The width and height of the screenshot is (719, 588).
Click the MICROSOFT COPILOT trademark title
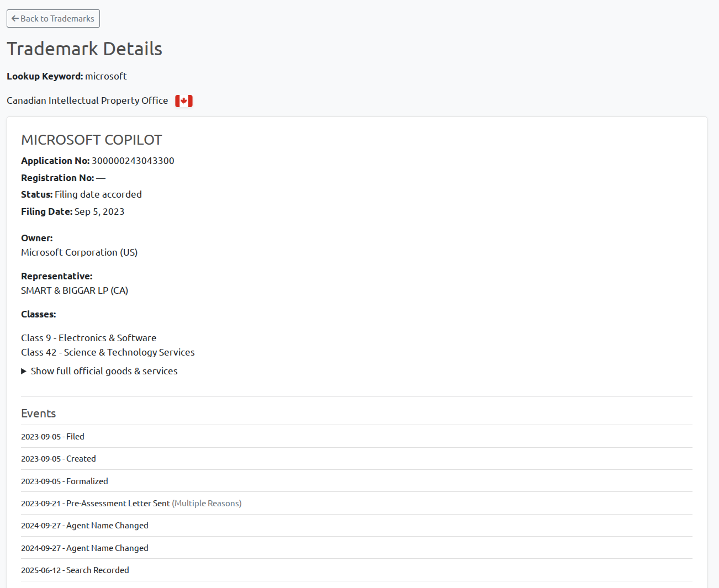point(91,140)
